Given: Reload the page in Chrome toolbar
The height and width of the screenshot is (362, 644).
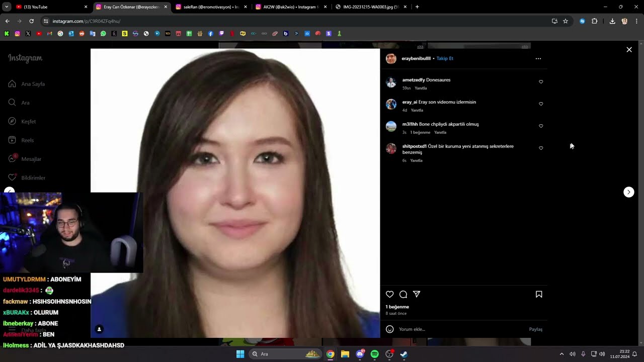Looking at the screenshot, I should [31, 21].
